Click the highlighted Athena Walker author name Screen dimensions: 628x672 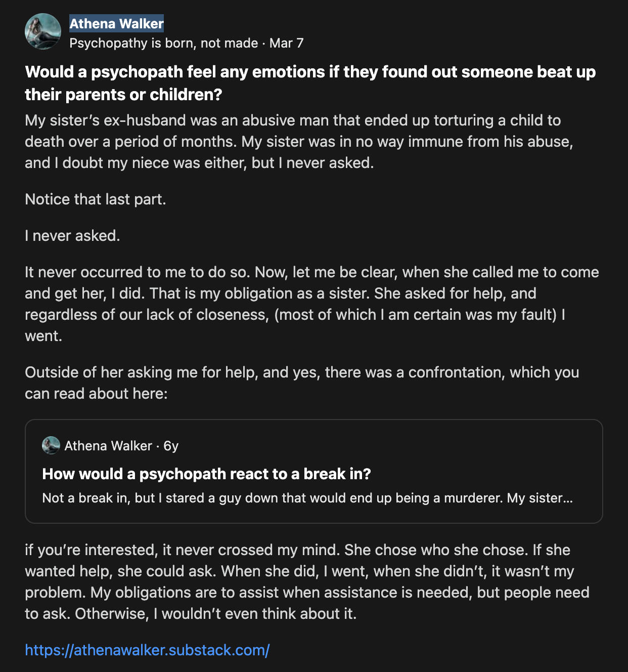[x=117, y=24]
